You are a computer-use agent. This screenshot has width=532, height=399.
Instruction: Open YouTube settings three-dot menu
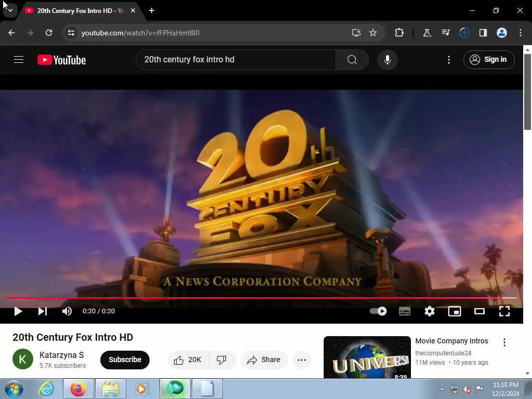448,60
